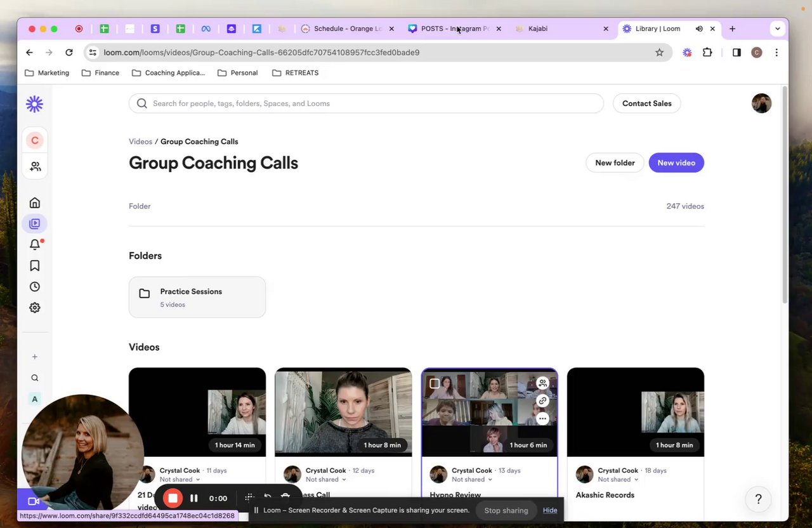Open the workspace 'C' avatar in sidebar
Image resolution: width=812 pixels, height=528 pixels.
tap(35, 140)
